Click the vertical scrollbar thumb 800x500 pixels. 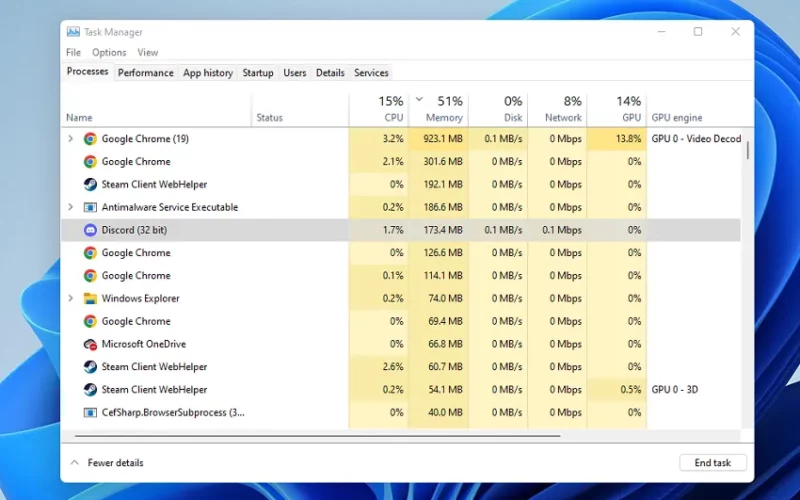(x=747, y=150)
